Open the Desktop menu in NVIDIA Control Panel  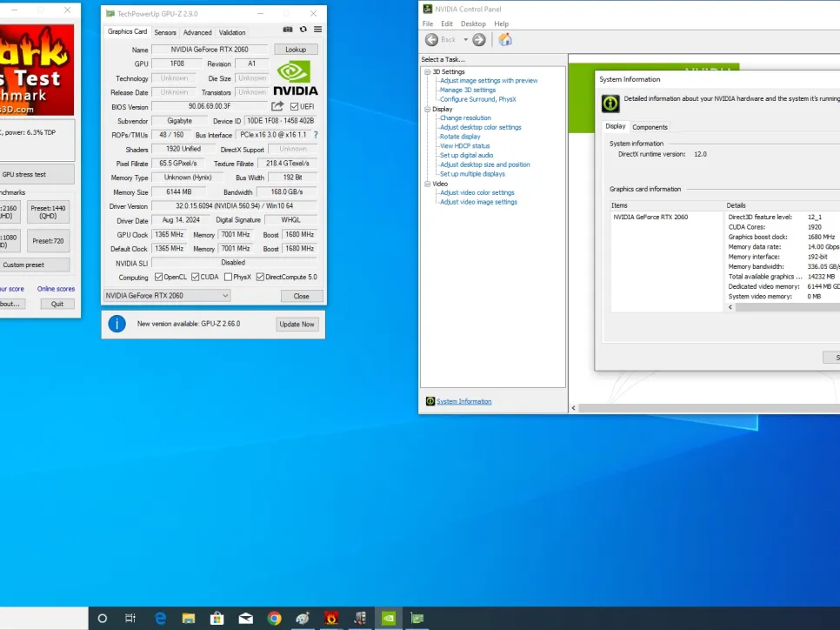click(473, 23)
